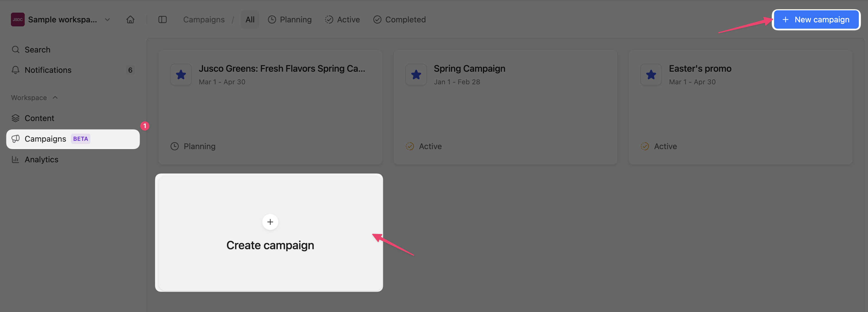
Task: Expand the Sample workspace dropdown
Action: [107, 19]
